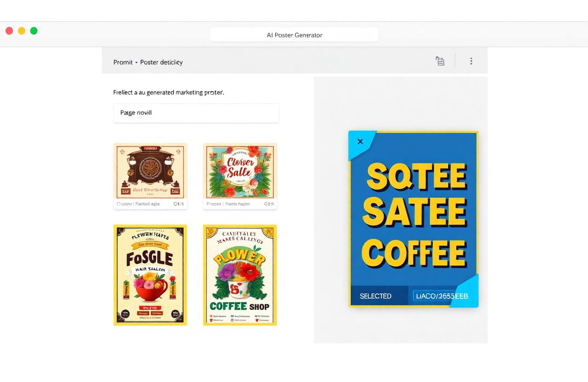
Task: Open the large SATEE COFFEE poster preview
Action: (x=413, y=219)
